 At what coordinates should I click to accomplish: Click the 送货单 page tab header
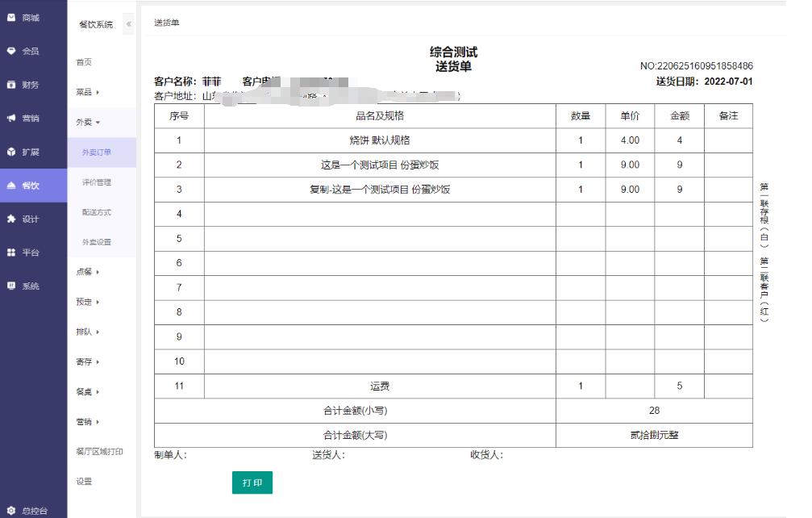point(166,23)
